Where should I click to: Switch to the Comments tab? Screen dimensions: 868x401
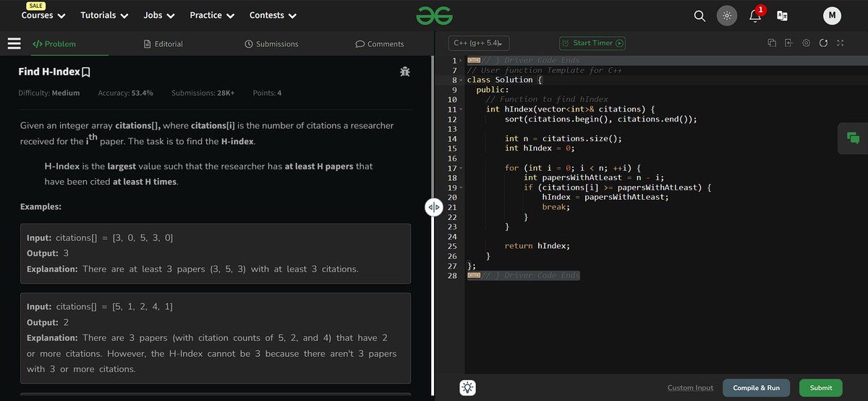tap(380, 44)
